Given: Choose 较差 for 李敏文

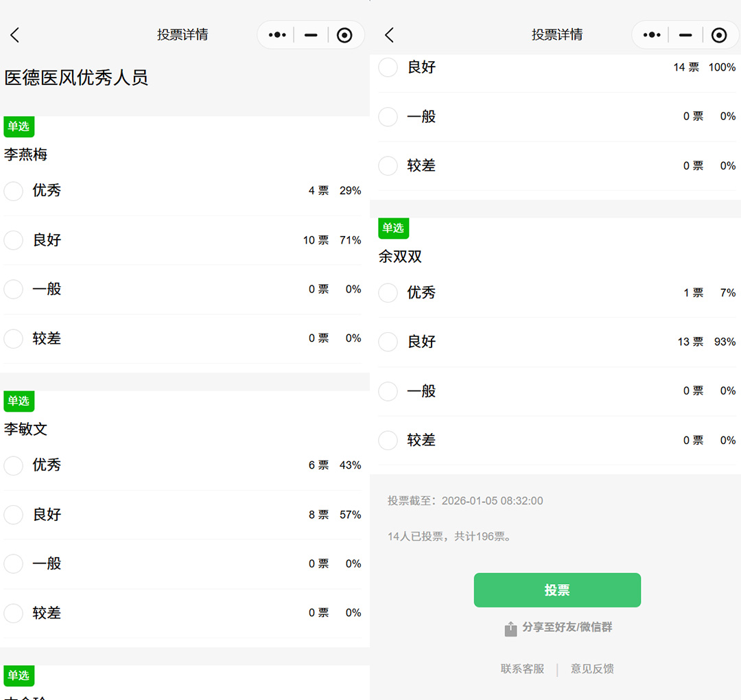Looking at the screenshot, I should 14,613.
